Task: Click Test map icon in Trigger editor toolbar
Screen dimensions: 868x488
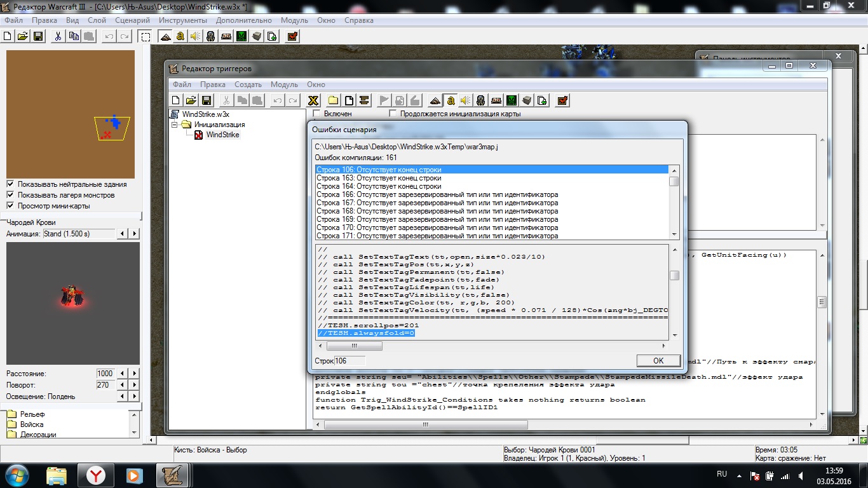Action: coord(562,100)
